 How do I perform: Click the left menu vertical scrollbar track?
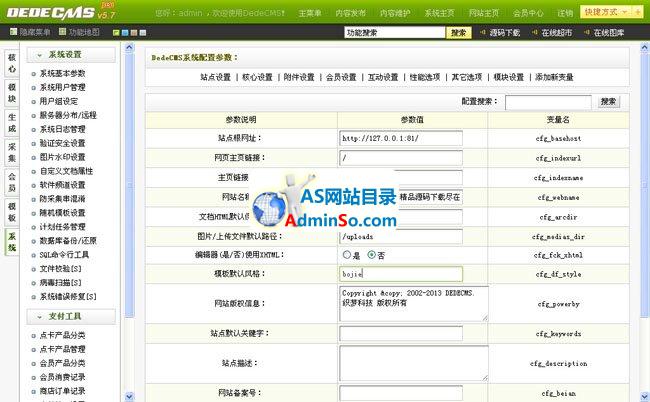pos(129,222)
